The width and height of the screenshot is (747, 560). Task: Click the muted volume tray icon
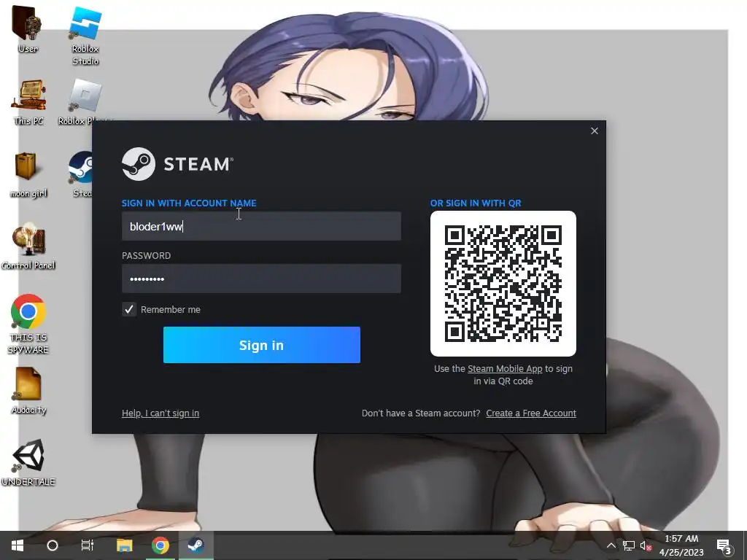(x=646, y=545)
